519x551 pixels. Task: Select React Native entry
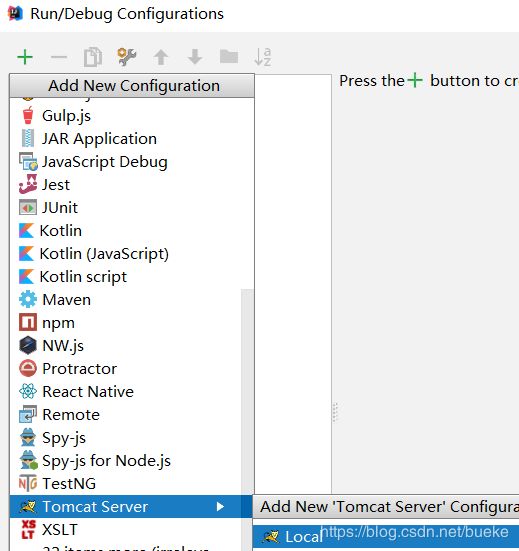coord(125,391)
